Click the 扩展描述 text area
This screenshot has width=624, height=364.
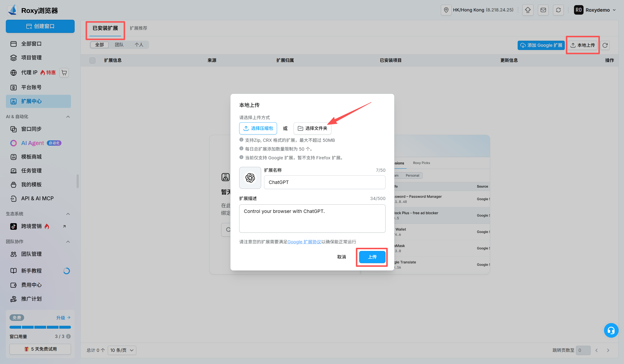coord(312,218)
